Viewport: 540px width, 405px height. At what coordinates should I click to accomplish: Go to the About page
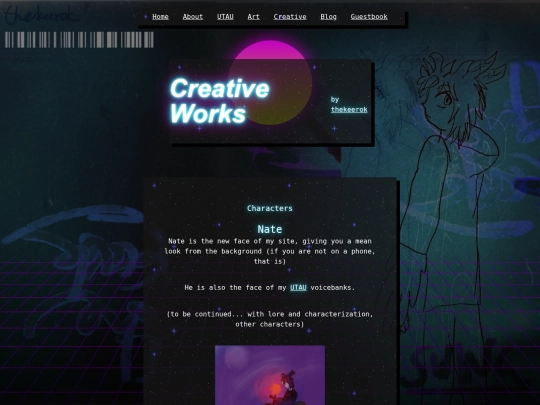point(193,17)
